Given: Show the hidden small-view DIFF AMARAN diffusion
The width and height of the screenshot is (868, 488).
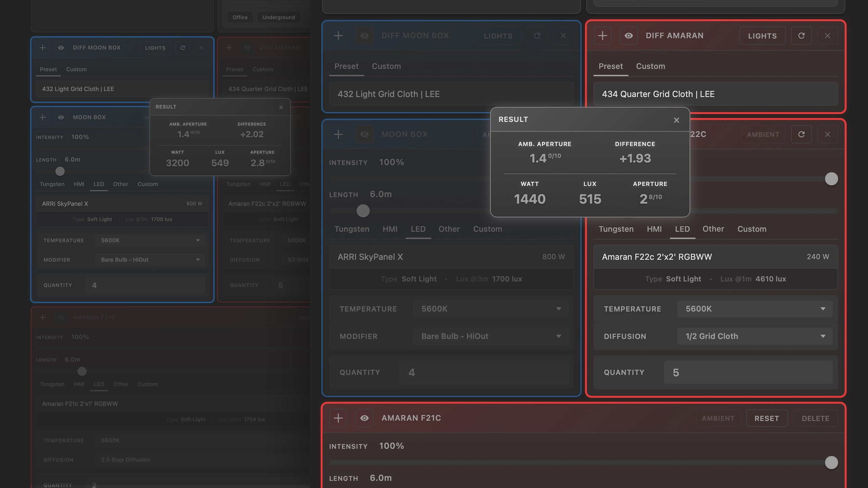Looking at the screenshot, I should click(248, 48).
